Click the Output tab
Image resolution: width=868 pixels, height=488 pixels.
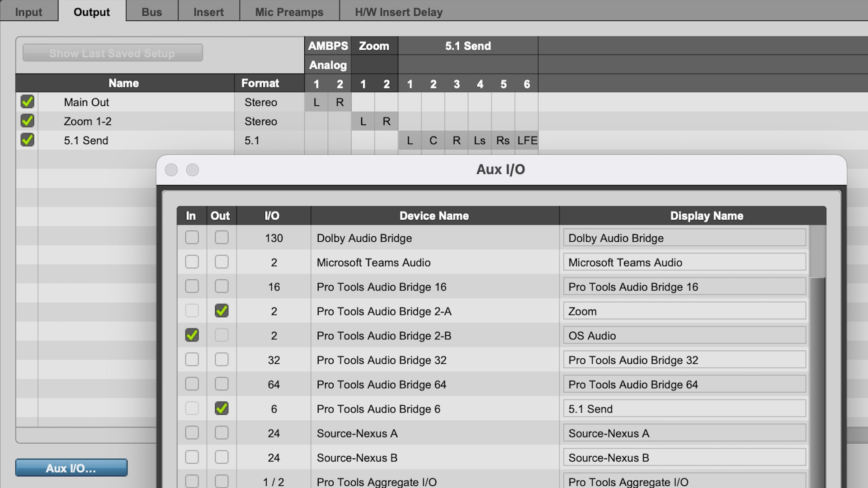91,11
